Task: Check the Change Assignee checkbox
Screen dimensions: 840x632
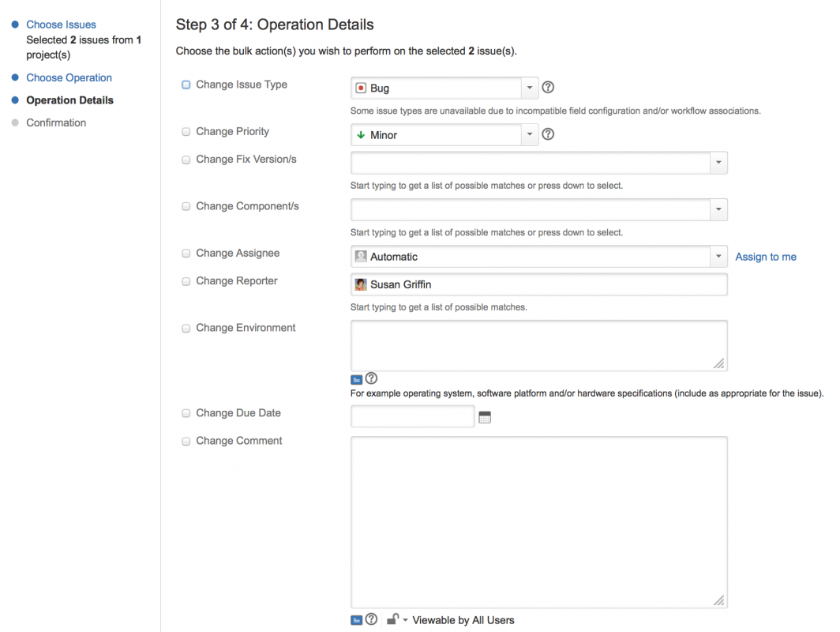Action: 186,254
